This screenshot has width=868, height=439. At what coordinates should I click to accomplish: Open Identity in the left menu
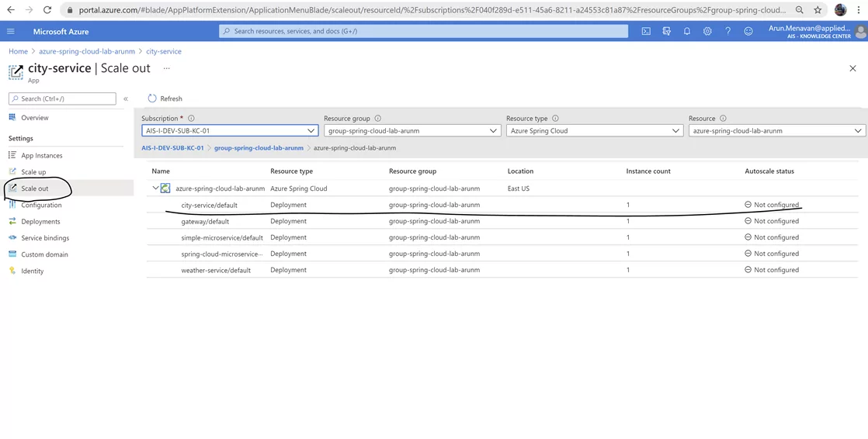32,271
